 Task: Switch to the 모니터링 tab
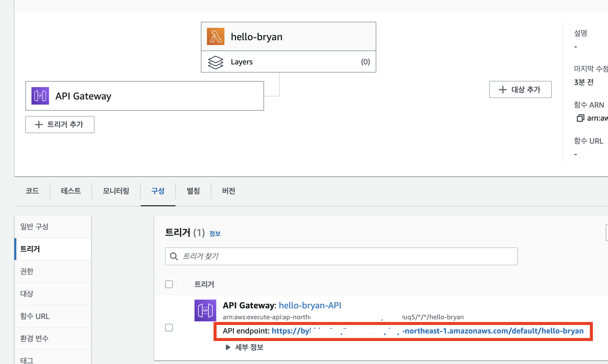(116, 191)
